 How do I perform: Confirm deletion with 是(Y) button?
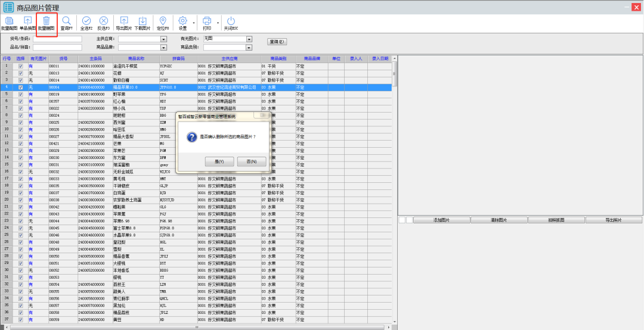point(219,161)
